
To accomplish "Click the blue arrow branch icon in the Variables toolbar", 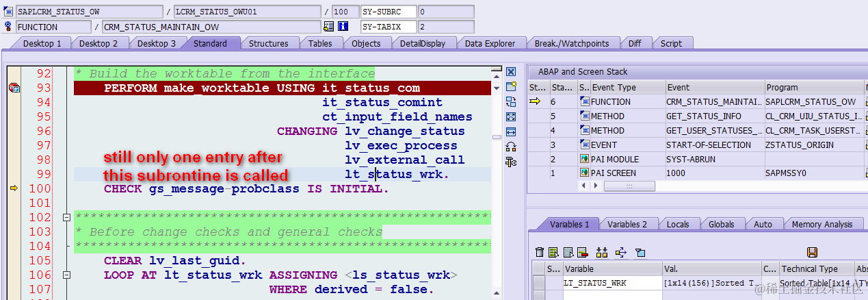I will 621,252.
